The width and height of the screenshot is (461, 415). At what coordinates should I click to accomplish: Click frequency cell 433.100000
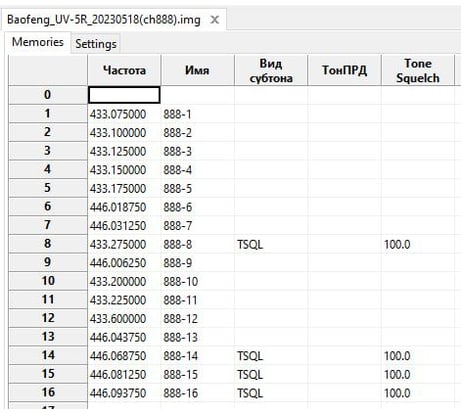click(124, 133)
